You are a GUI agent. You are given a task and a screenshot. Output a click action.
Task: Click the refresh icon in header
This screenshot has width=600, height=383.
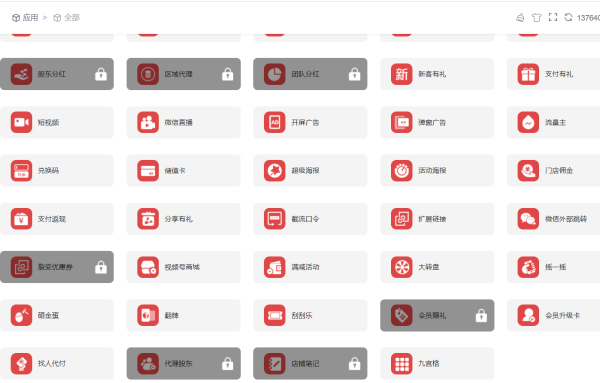[x=568, y=17]
